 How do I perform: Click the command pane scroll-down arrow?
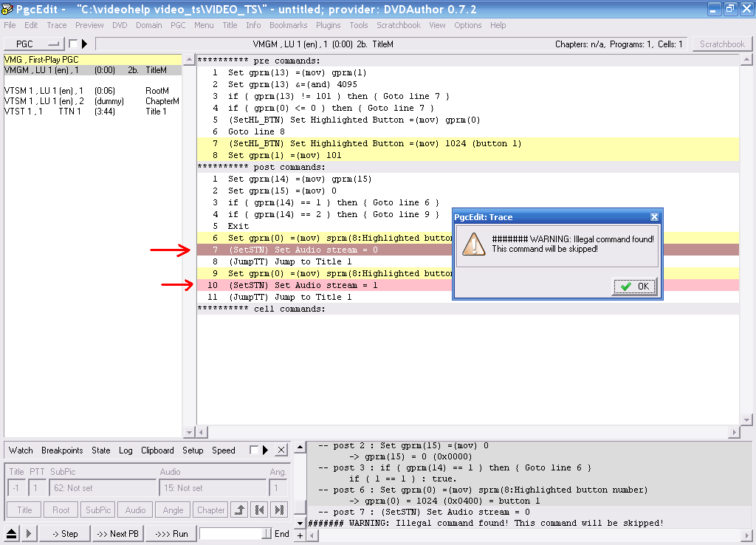tap(746, 419)
